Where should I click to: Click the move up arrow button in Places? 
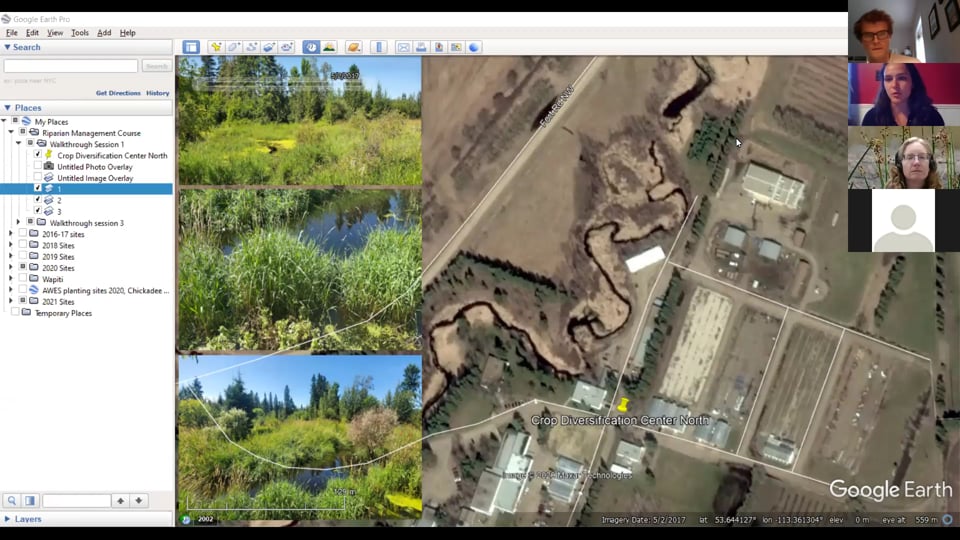[121, 501]
